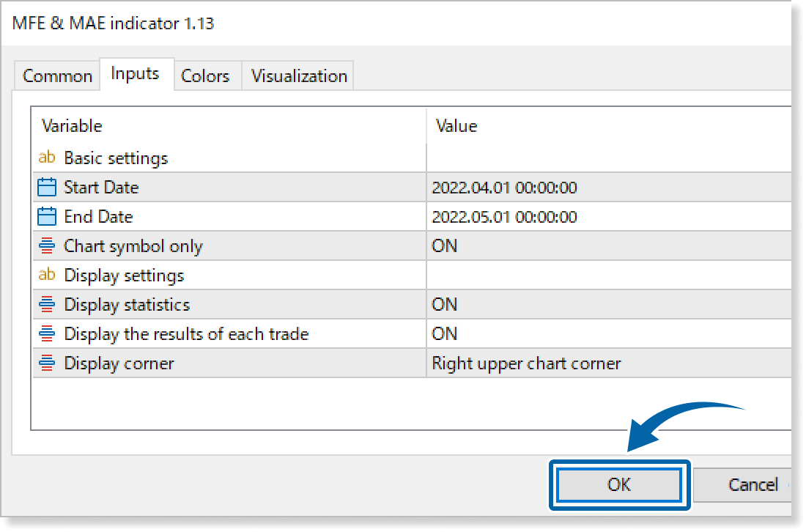806x532 pixels.
Task: Open the Colors tab
Action: (205, 76)
